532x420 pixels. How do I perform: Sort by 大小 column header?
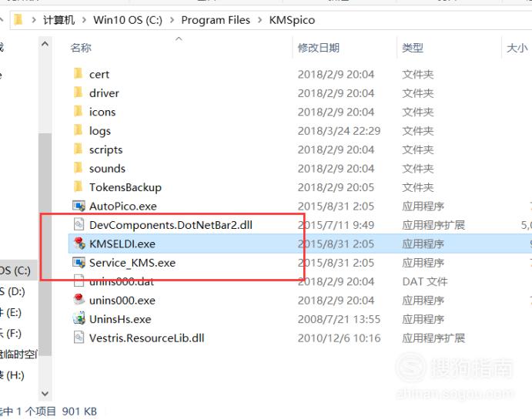[517, 48]
